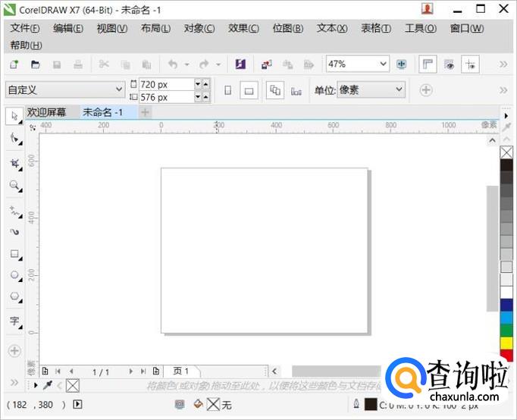Viewport: 517px width, 420px height.
Task: Open the 文件(F) menu
Action: [25, 28]
